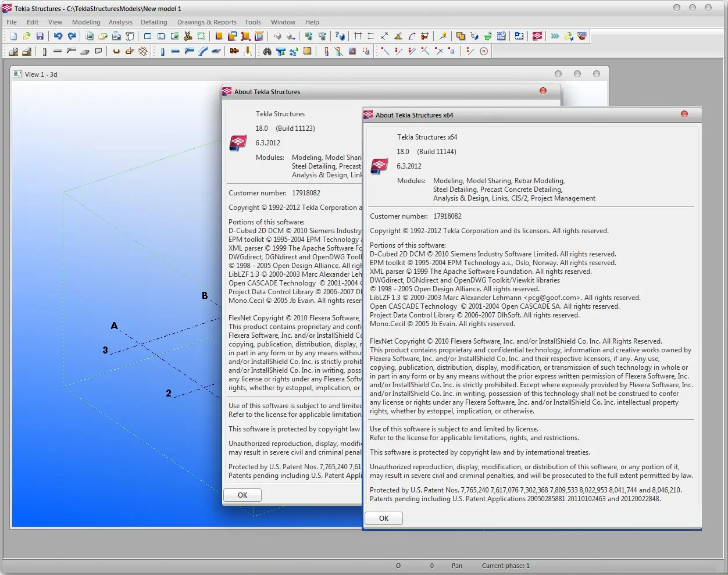Click the Pan status bar entry
Image resolution: width=728 pixels, height=575 pixels.
coord(457,566)
